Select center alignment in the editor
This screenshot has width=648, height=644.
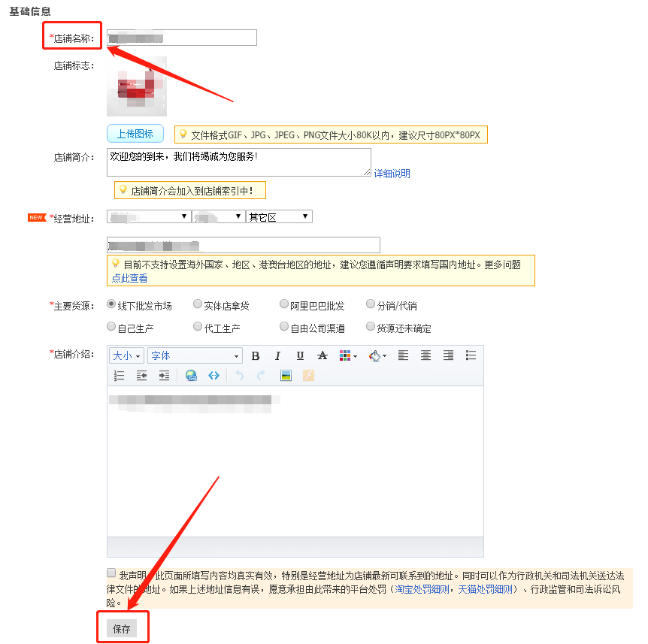(425, 356)
